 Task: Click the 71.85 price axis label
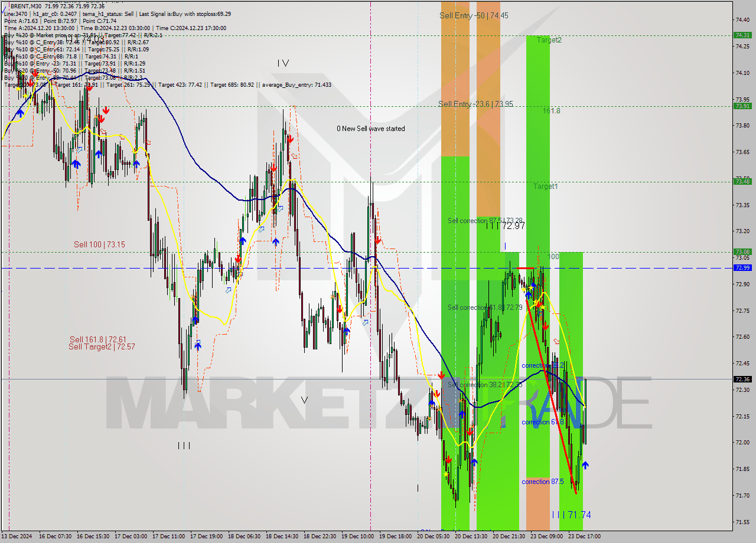coord(742,469)
